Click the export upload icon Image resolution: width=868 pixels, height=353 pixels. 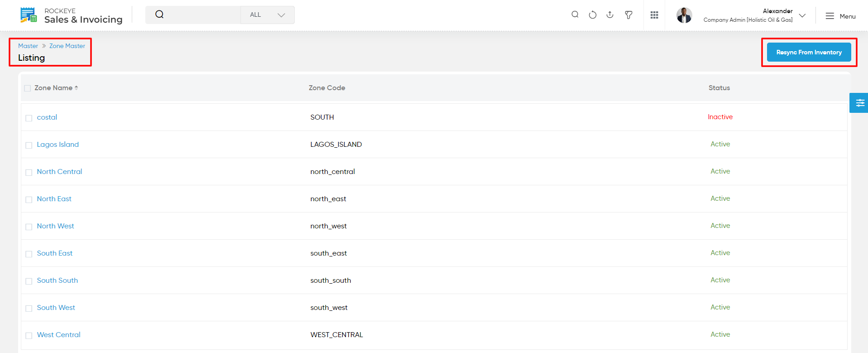click(610, 15)
